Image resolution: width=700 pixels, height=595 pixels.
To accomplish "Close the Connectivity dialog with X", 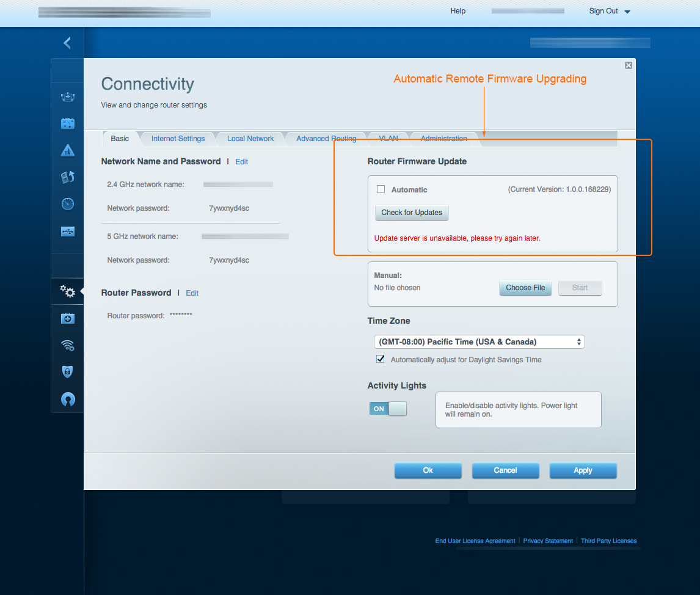I will tap(629, 65).
